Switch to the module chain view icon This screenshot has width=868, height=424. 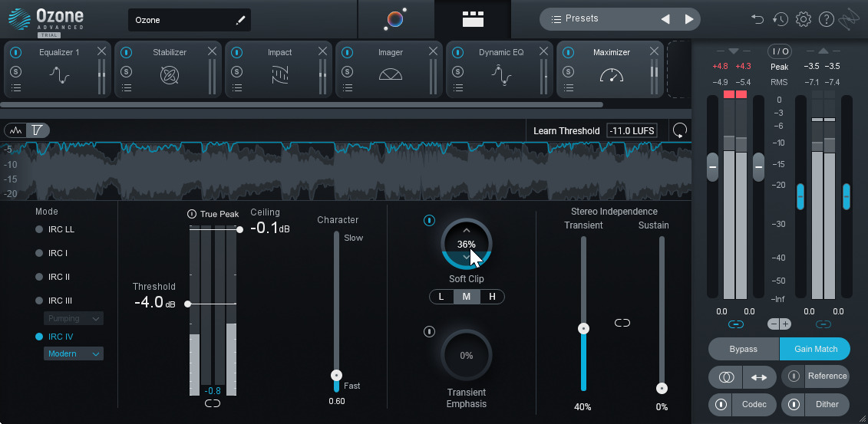pos(474,19)
